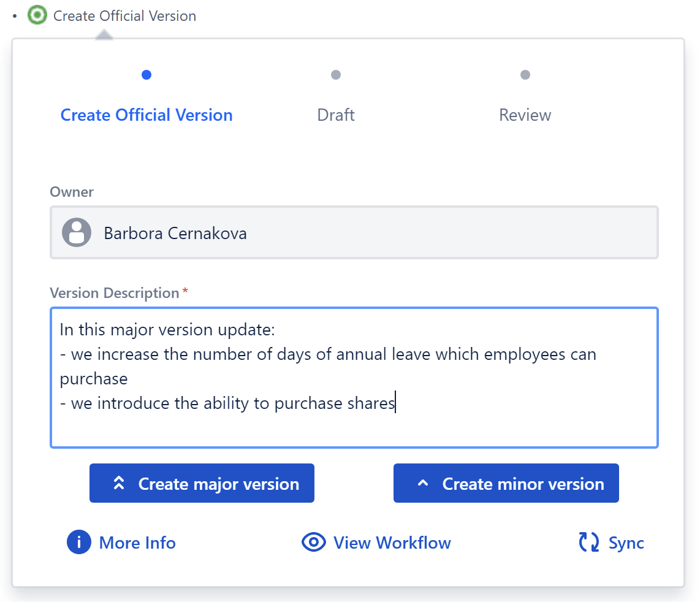Select the Create Official Version step label
The image size is (700, 602).
(x=146, y=115)
